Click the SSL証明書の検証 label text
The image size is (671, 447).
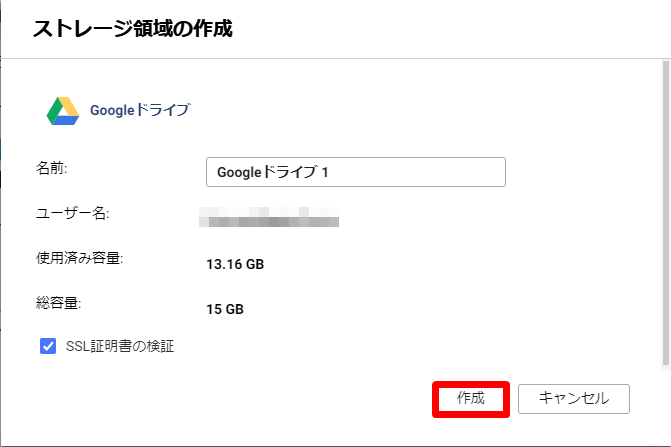coord(120,346)
